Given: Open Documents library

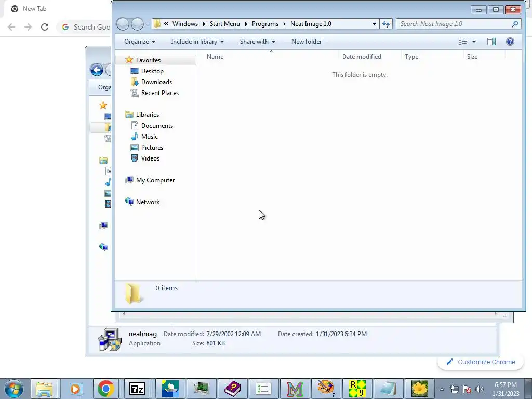Looking at the screenshot, I should coord(157,126).
